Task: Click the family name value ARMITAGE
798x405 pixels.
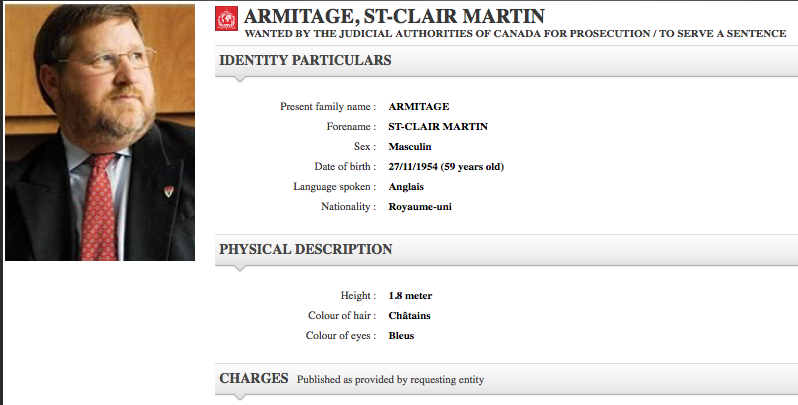Action: (x=419, y=106)
